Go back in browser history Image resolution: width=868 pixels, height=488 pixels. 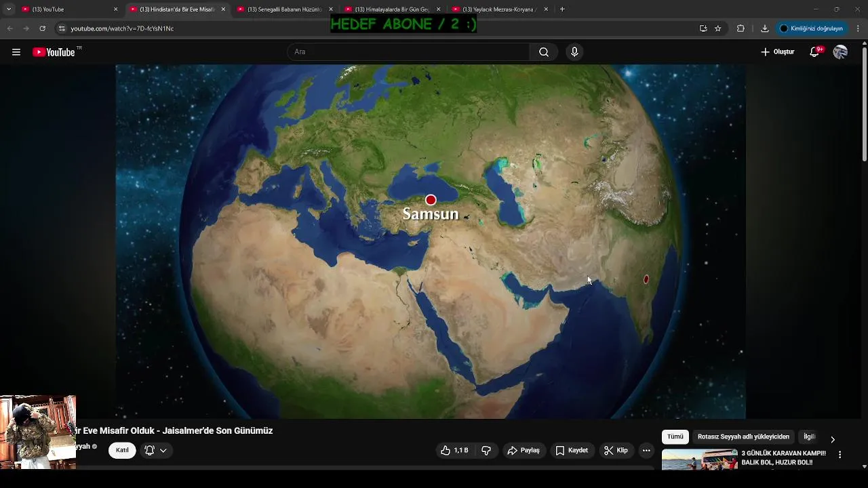[x=9, y=28]
